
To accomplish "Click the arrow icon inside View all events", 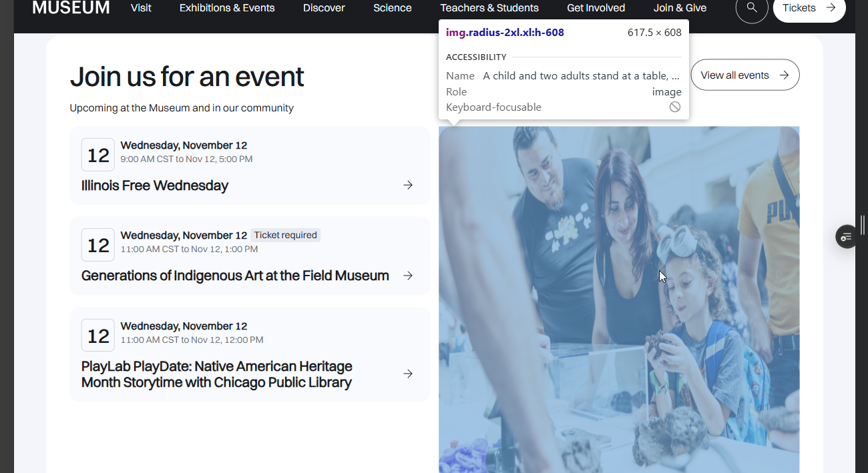I will (x=785, y=75).
